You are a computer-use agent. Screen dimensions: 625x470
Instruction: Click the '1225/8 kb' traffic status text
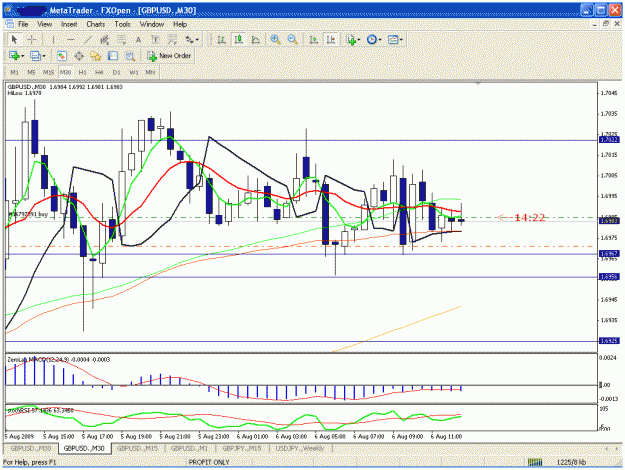(x=571, y=462)
